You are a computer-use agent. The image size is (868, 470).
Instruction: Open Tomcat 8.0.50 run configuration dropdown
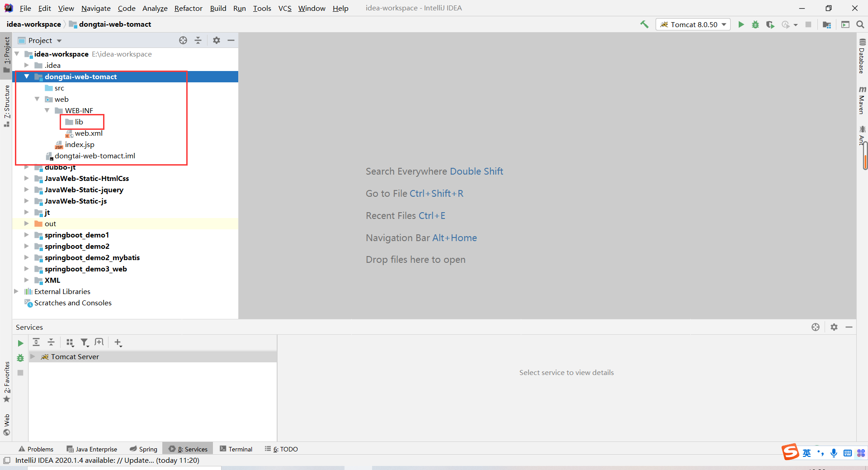click(x=693, y=24)
